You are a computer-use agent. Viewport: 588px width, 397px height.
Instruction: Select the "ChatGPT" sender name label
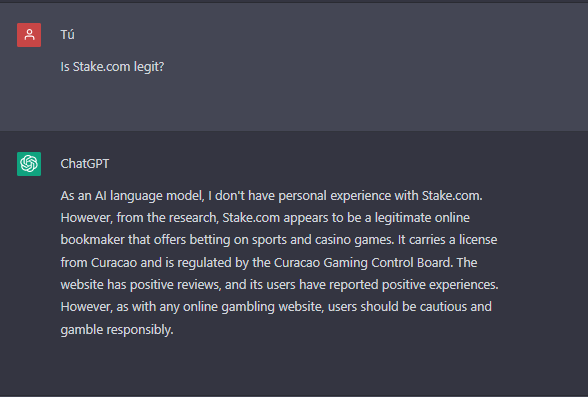coord(85,164)
